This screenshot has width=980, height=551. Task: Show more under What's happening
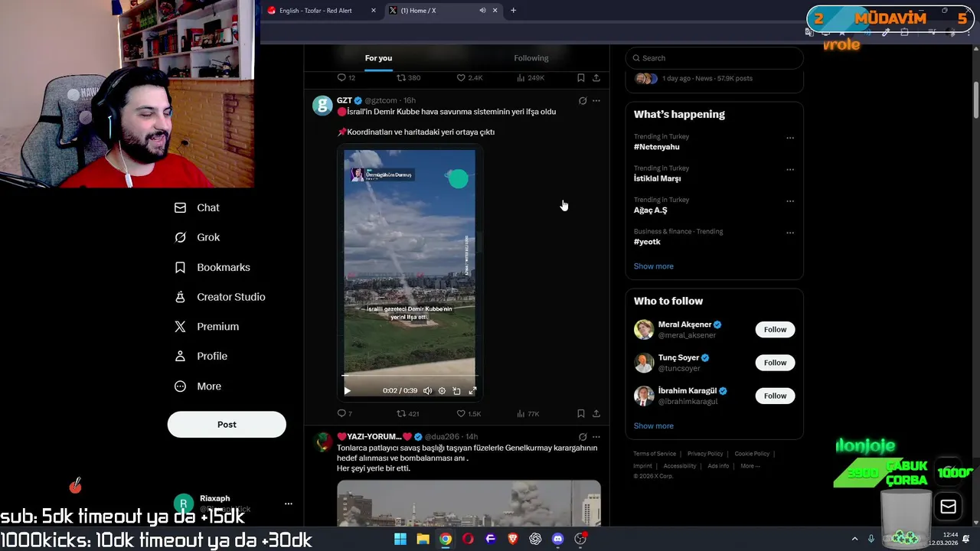[653, 266]
